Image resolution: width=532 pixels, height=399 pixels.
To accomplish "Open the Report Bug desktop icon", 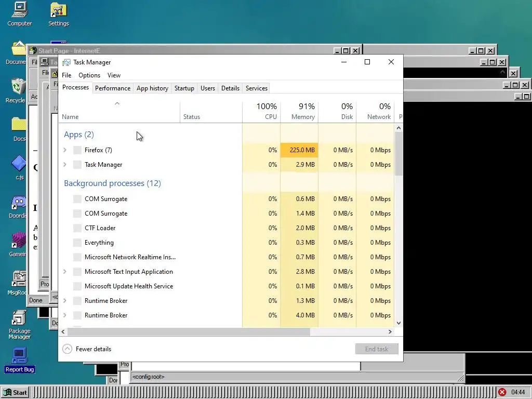I will tap(19, 361).
